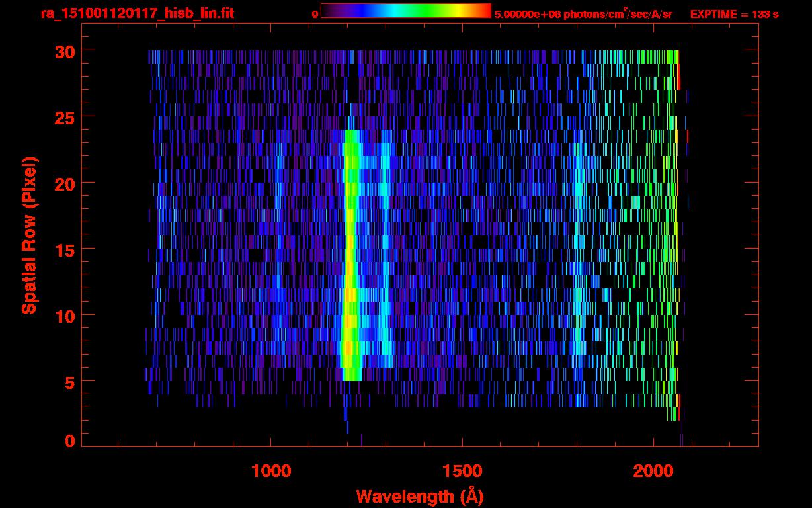The image size is (812, 508).
Task: Click the green section of the color bar
Action: point(423,11)
